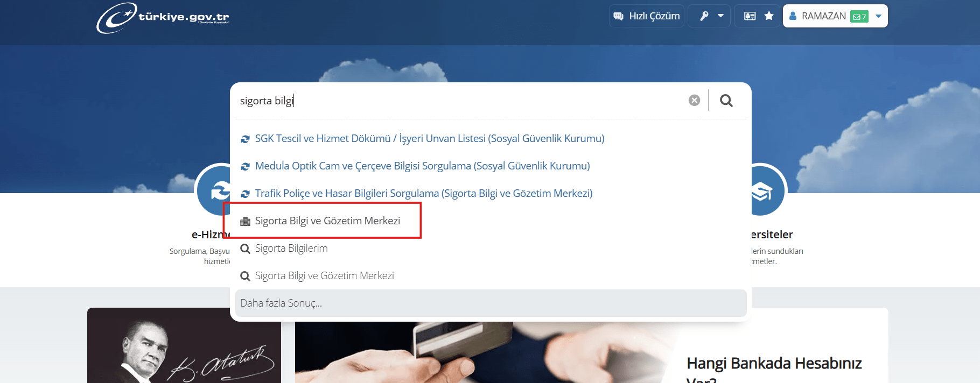Click the magnifier search button
The image size is (980, 383).
click(x=726, y=101)
